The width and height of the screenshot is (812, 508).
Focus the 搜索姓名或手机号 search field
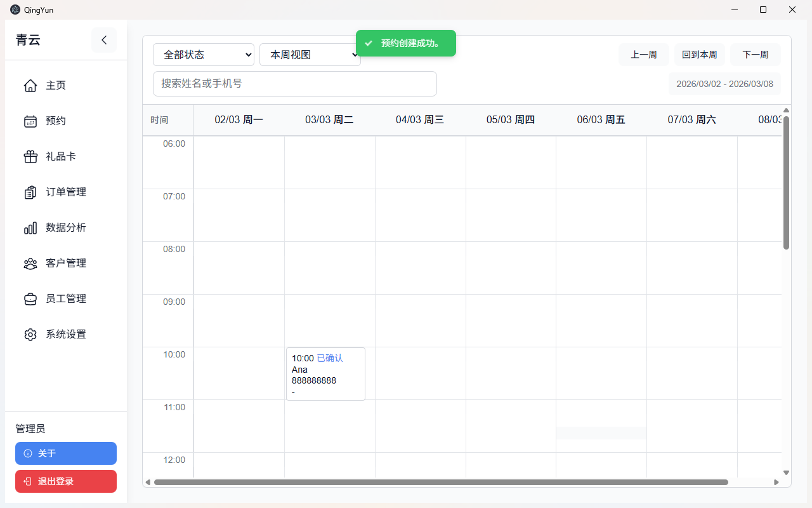coord(295,84)
